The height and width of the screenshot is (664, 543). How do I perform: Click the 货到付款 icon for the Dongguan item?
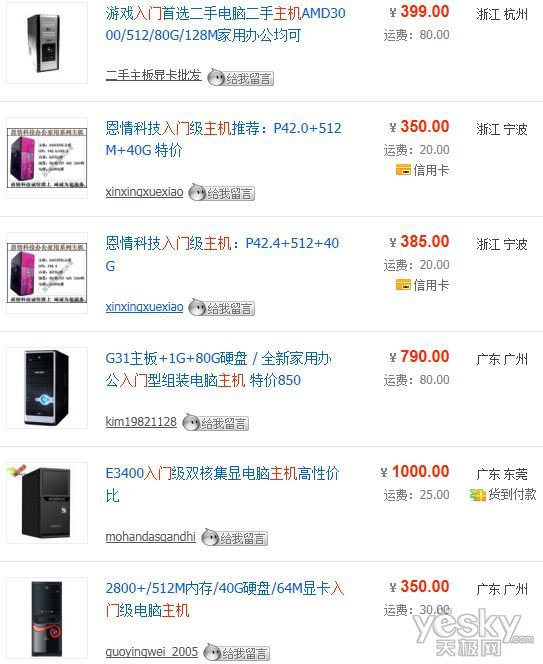(477, 494)
